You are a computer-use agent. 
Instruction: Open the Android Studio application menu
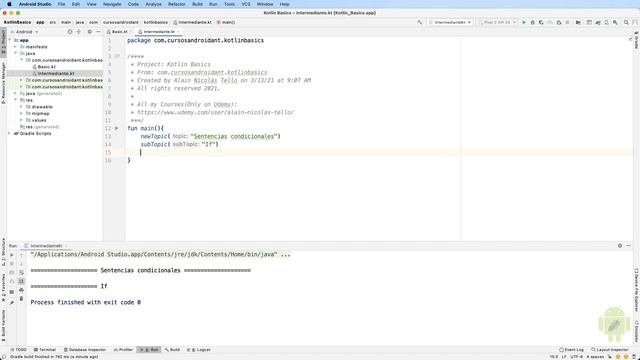35,4
